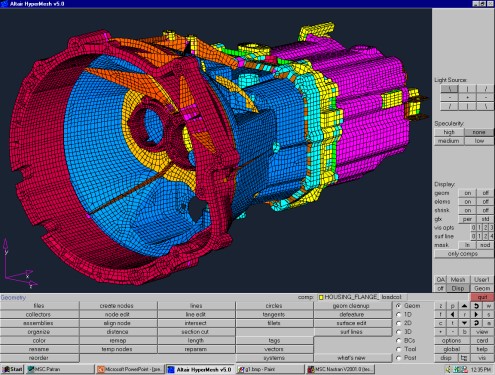Set specularity to high
The width and height of the screenshot is (495, 375).
pyautogui.click(x=449, y=132)
